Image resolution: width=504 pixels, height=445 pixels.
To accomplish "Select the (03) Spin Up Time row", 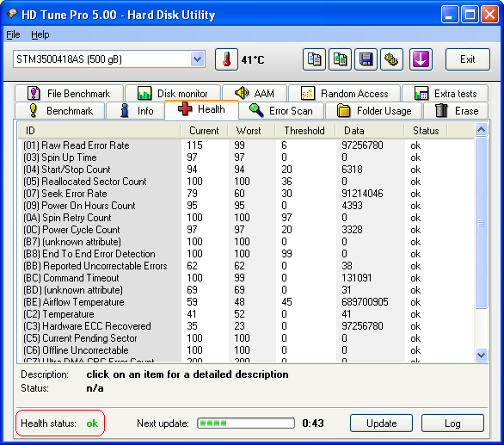I will (246, 158).
